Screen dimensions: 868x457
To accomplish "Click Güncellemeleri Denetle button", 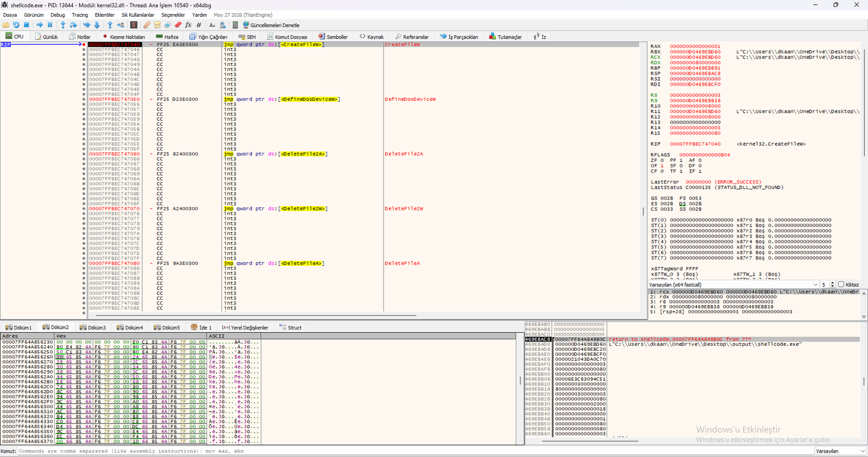I will tap(271, 25).
